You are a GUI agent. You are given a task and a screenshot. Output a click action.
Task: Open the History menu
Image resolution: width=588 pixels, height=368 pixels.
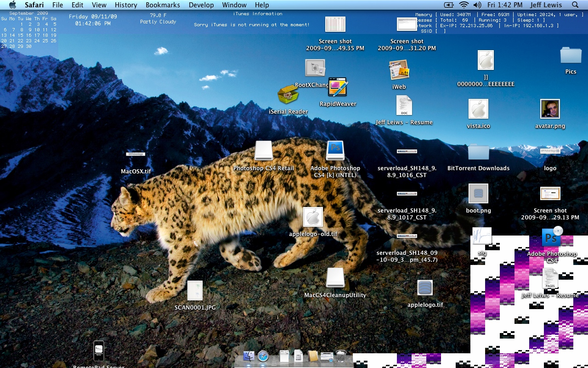point(126,5)
